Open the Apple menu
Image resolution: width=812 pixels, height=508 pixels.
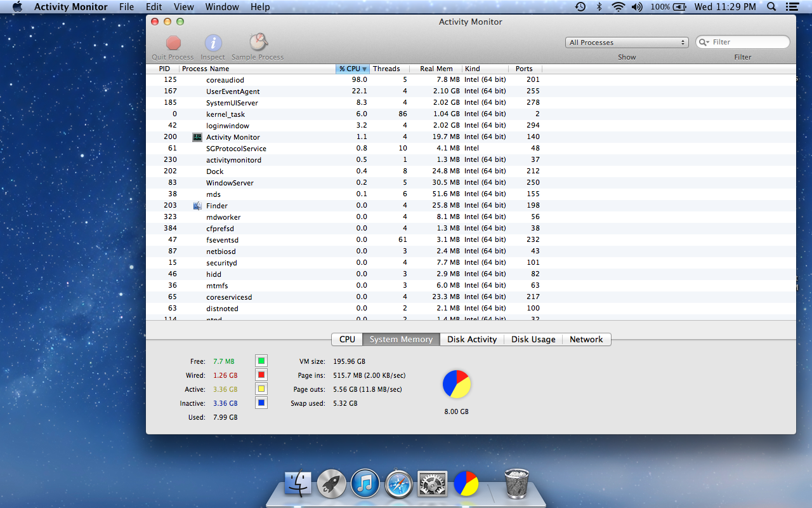point(17,7)
